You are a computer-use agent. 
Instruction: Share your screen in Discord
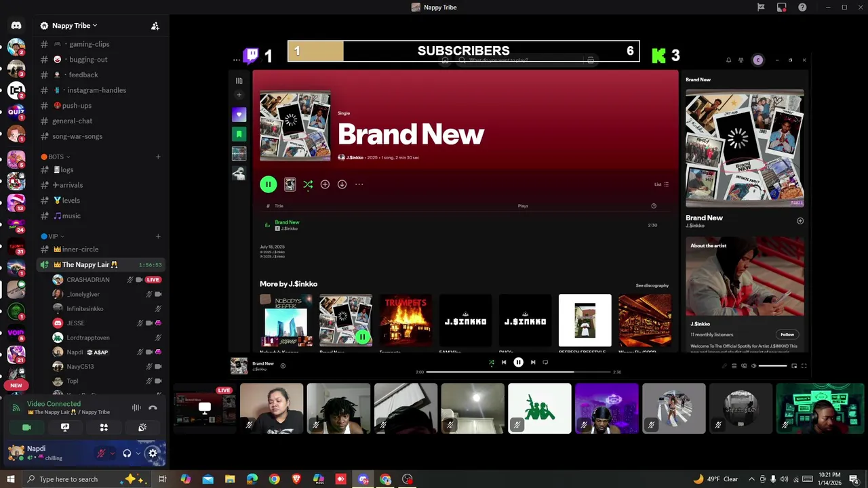65,428
